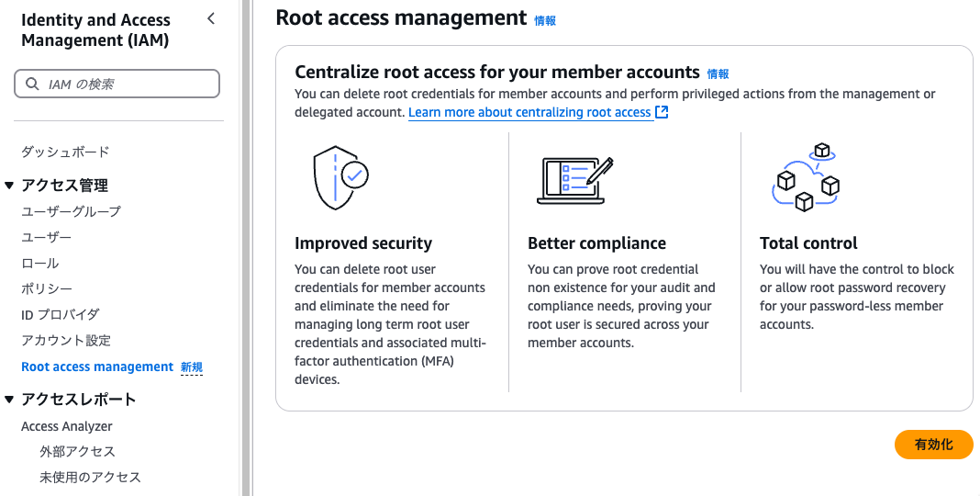Image resolution: width=980 pixels, height=496 pixels.
Task: Click the Root access management page heading
Action: tap(401, 17)
